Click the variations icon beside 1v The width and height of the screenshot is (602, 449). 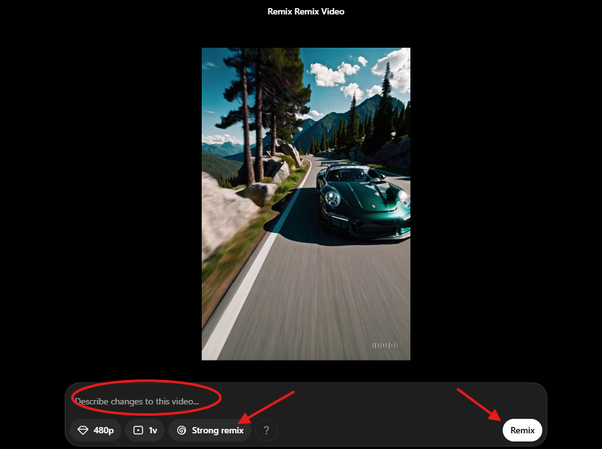(x=138, y=430)
